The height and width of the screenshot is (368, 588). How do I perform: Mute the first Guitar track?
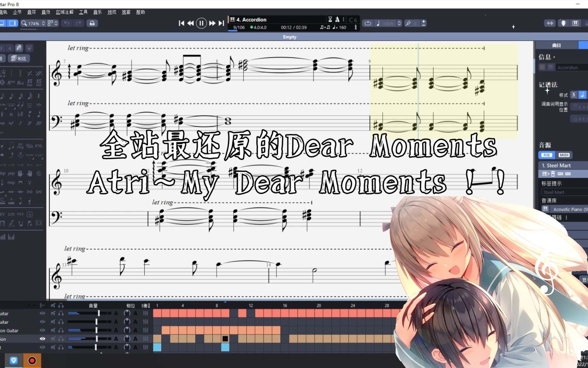tap(53, 313)
